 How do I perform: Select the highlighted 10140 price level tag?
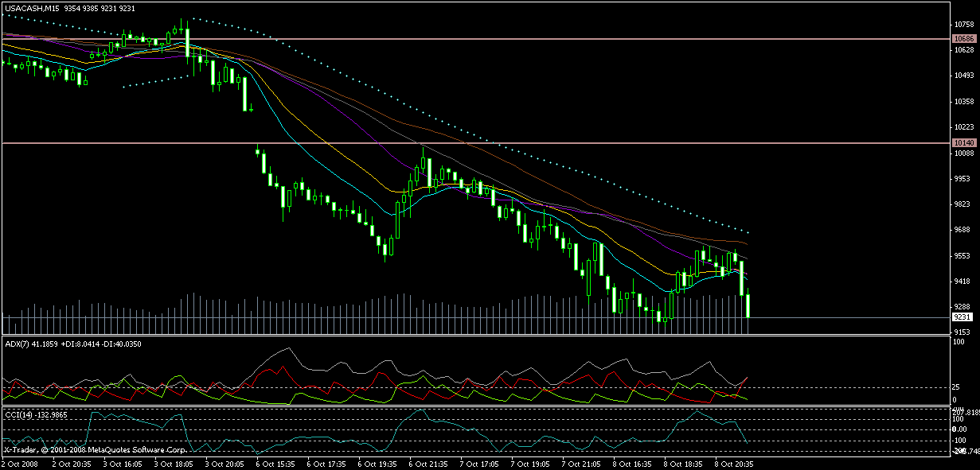964,142
